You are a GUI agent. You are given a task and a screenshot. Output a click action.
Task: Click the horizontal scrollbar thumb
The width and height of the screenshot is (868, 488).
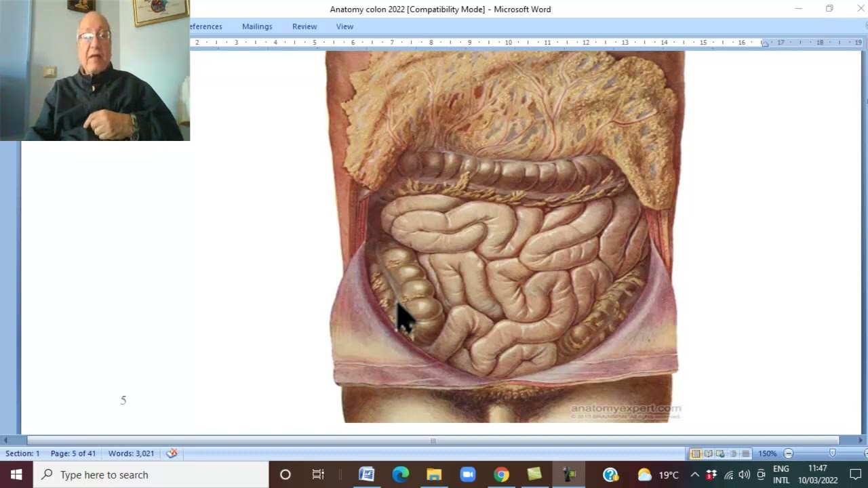[433, 441]
